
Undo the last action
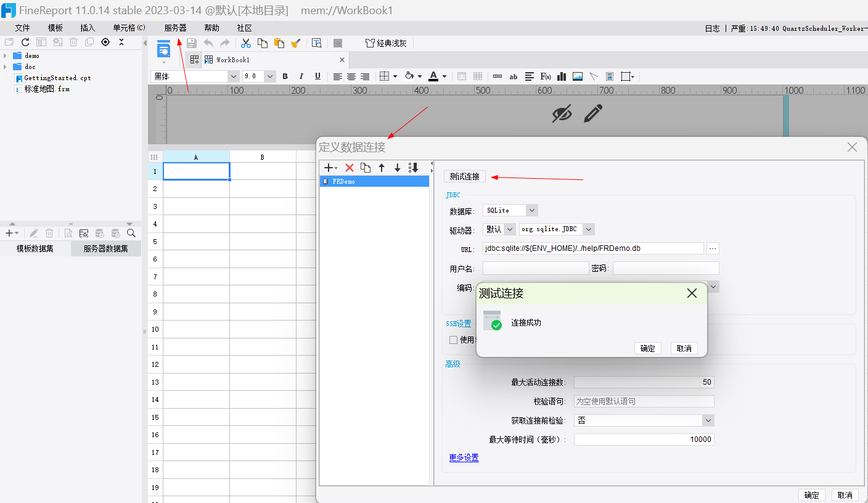click(x=208, y=43)
